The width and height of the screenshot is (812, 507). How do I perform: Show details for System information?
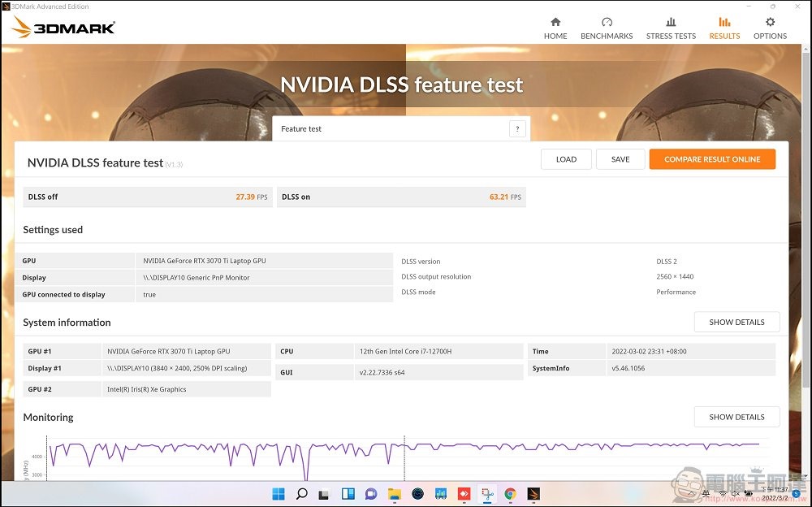click(x=736, y=322)
